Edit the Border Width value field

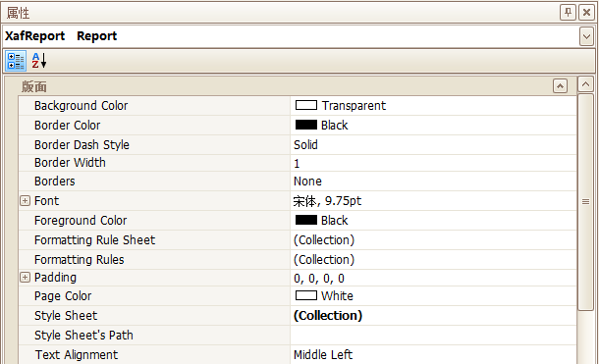coord(433,163)
